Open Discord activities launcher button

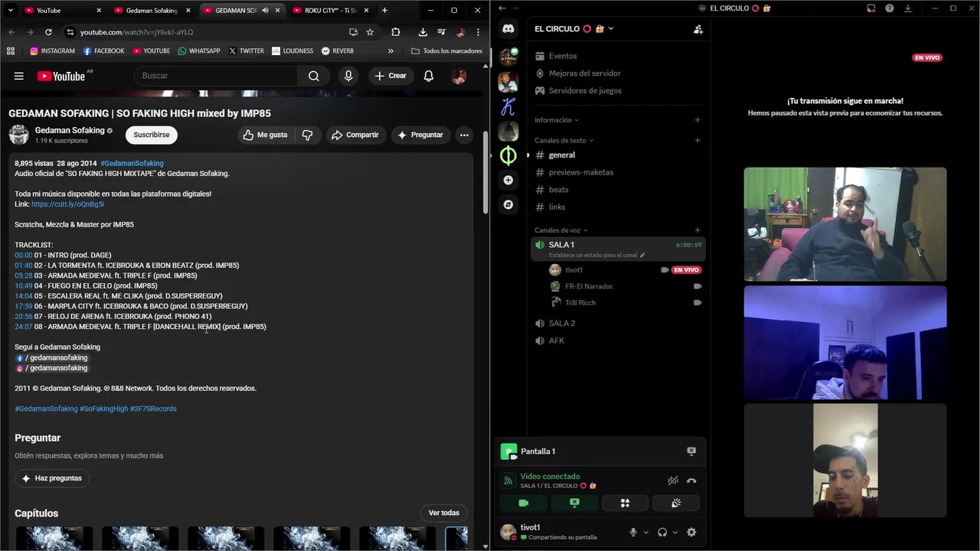pyautogui.click(x=625, y=503)
